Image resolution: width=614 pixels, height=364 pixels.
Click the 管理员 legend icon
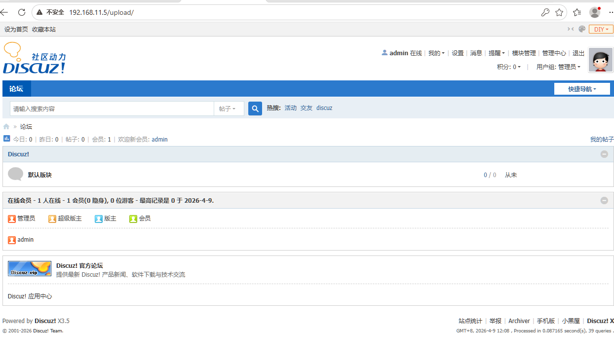12,218
